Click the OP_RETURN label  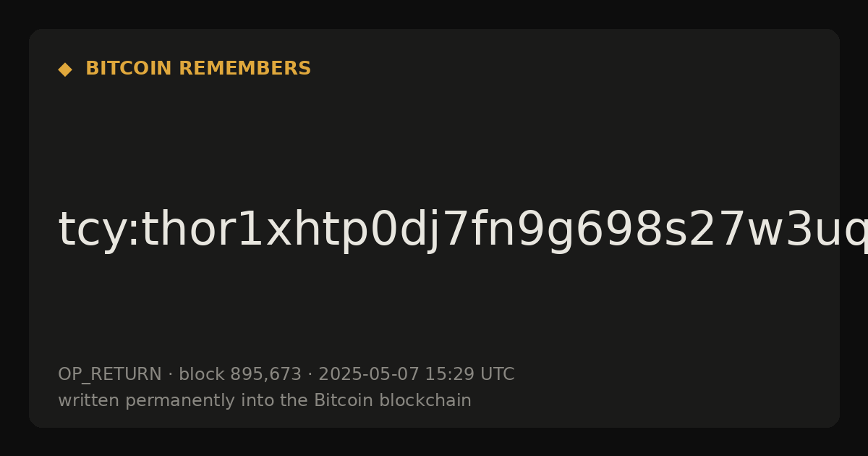tap(110, 374)
